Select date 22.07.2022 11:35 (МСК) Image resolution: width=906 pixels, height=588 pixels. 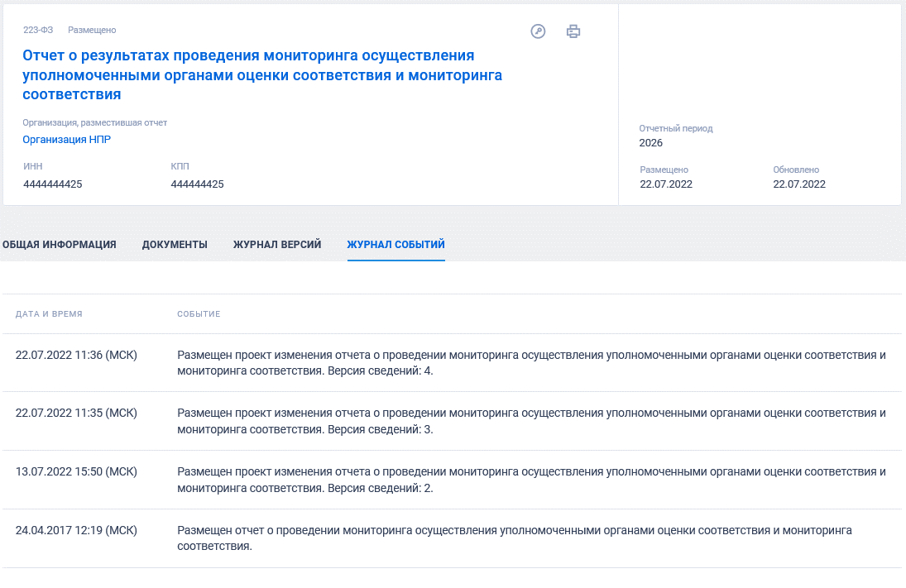click(x=76, y=413)
